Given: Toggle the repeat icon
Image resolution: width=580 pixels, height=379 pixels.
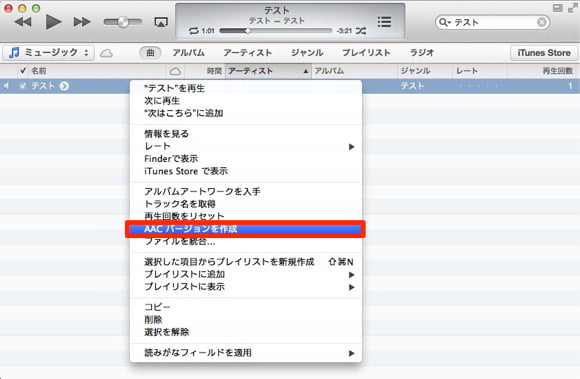Looking at the screenshot, I should [x=194, y=31].
